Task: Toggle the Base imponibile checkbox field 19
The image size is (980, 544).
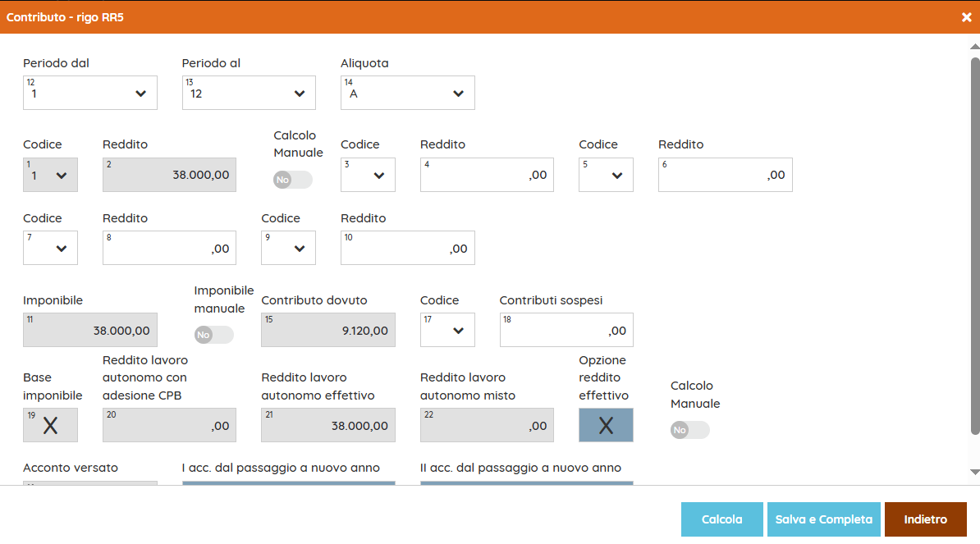Action: point(51,425)
